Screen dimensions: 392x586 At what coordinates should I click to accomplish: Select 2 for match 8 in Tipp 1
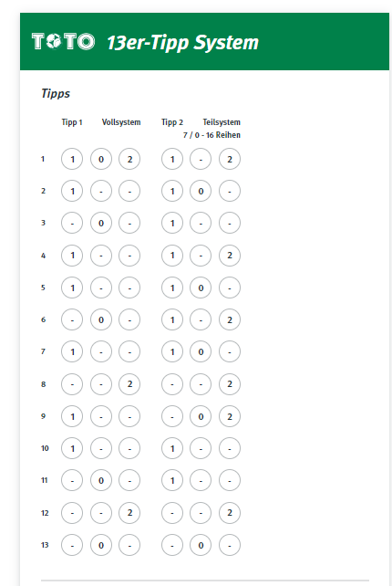click(129, 384)
